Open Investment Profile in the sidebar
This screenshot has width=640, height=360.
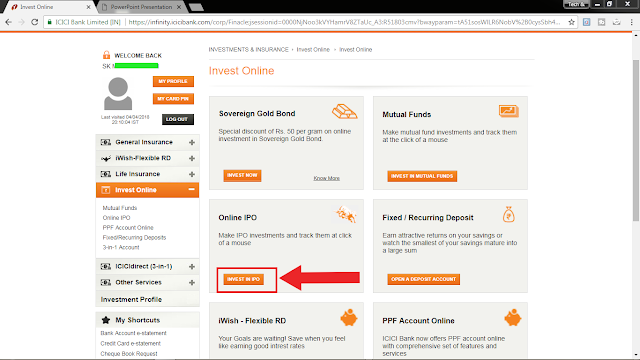131,300
